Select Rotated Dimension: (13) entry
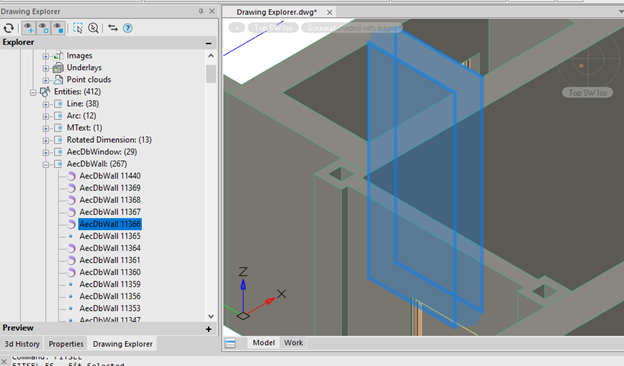 pos(109,140)
